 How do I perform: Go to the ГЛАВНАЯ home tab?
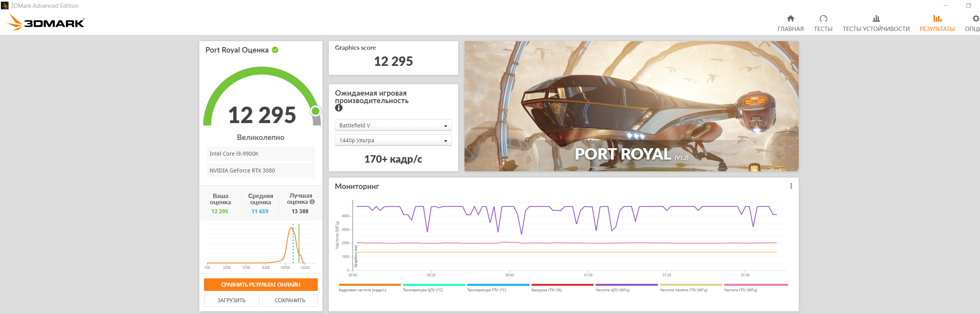pyautogui.click(x=791, y=23)
